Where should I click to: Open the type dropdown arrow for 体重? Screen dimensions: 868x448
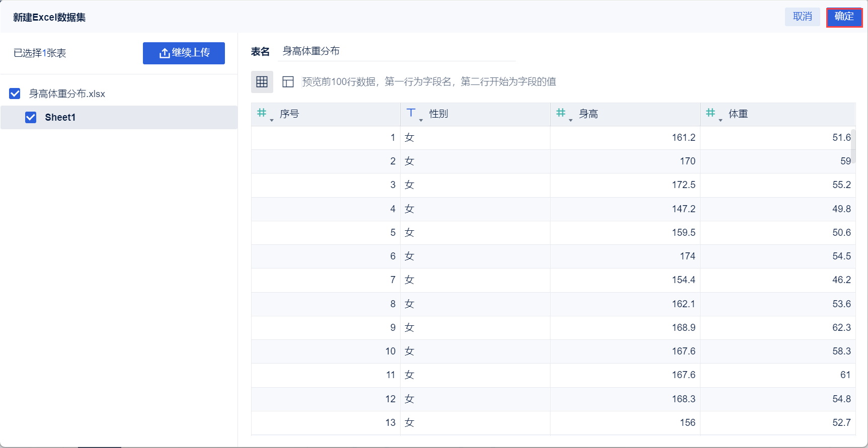721,120
